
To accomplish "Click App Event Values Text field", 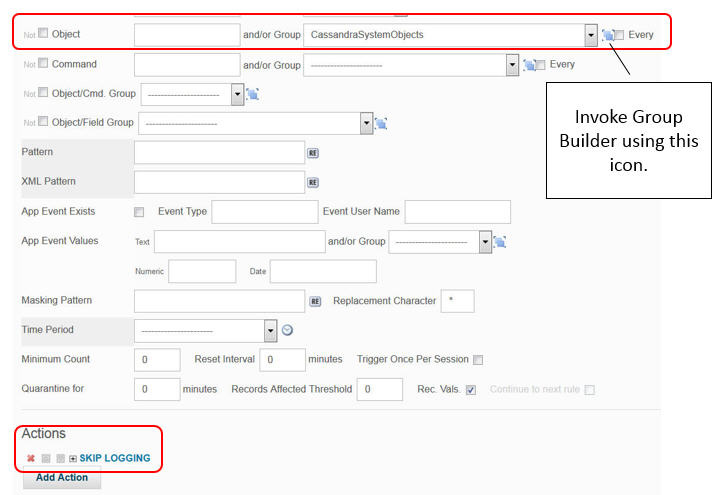I will click(240, 242).
